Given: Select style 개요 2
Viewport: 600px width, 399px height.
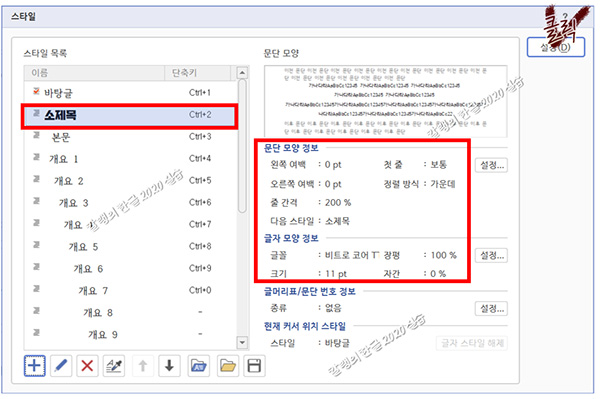Looking at the screenshot, I should 130,181.
